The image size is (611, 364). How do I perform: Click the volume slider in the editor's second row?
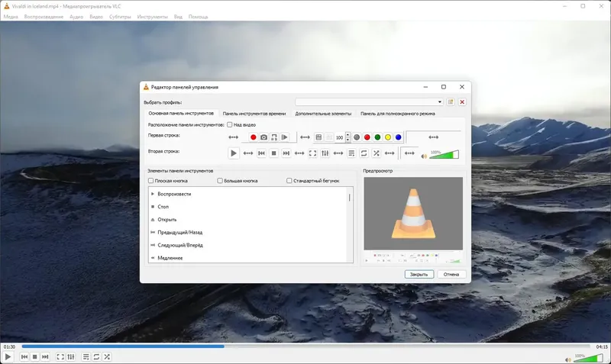445,155
